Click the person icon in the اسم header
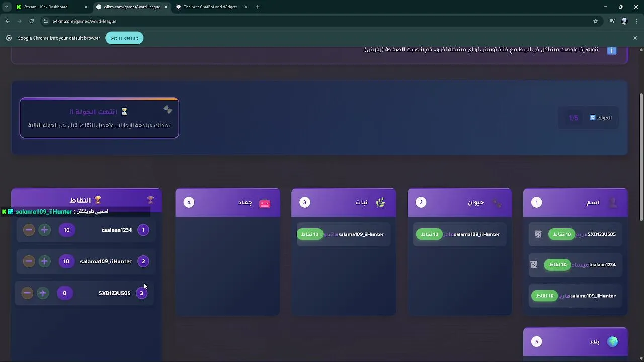 [613, 202]
